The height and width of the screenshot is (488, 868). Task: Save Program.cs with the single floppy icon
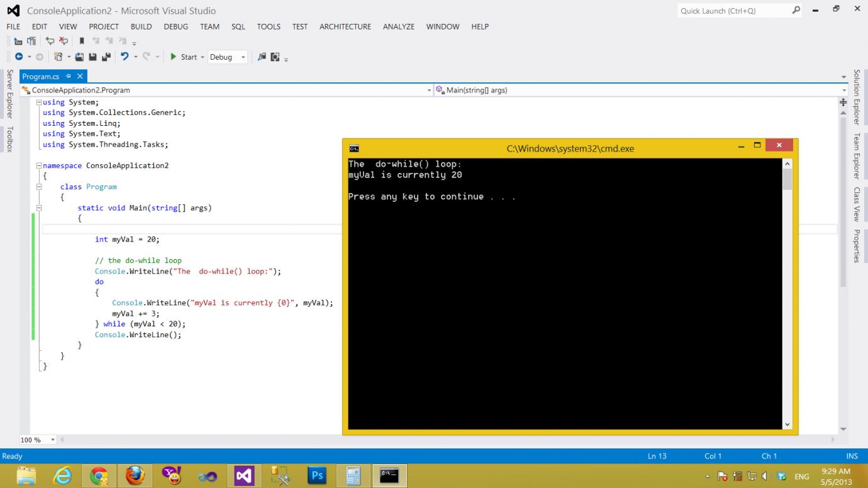92,57
